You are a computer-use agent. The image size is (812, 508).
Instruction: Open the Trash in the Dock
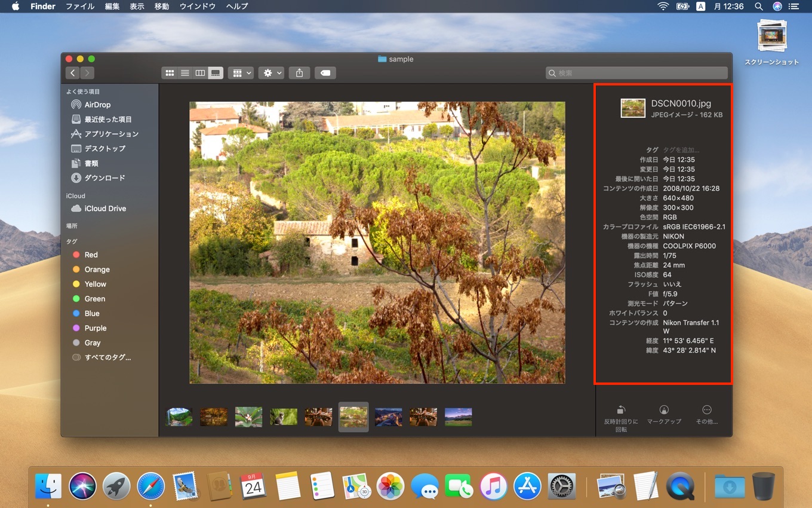click(763, 486)
